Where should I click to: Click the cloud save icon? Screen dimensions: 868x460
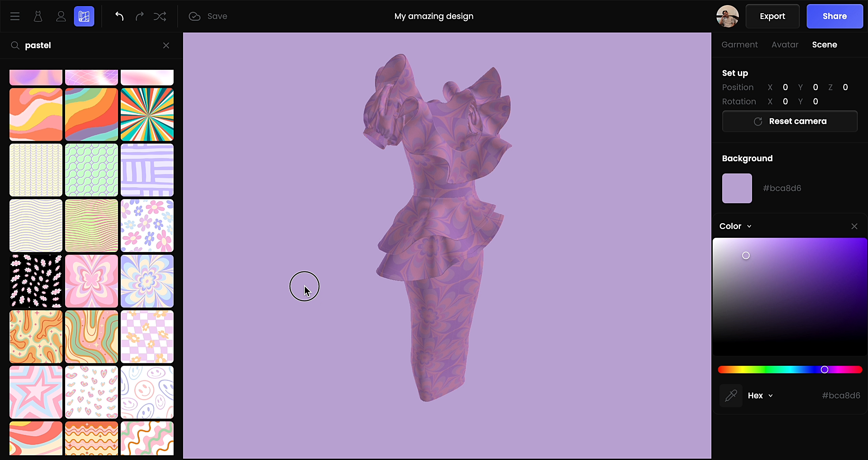(195, 16)
